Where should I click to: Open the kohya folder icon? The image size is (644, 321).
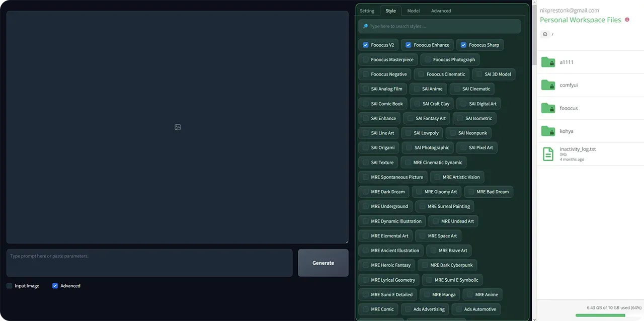pos(548,130)
